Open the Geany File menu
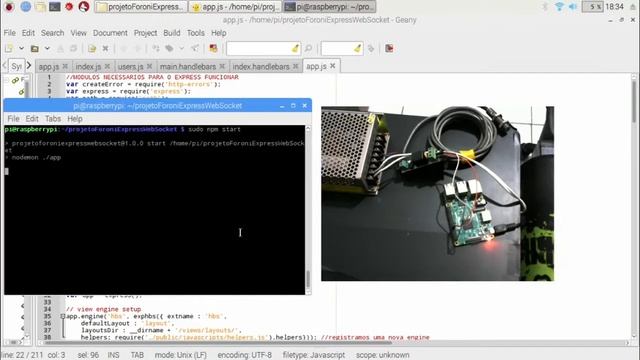Screen dimensions: 640x360 (x=9, y=33)
